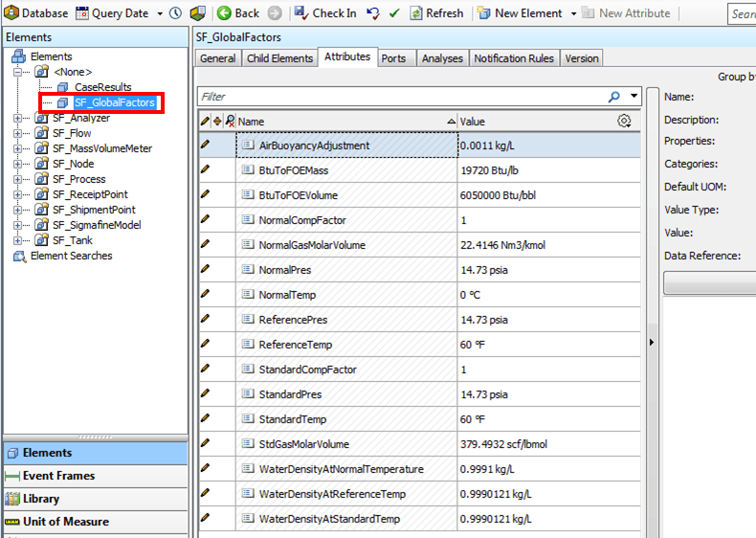Switch to the Child Elements tab

[279, 58]
